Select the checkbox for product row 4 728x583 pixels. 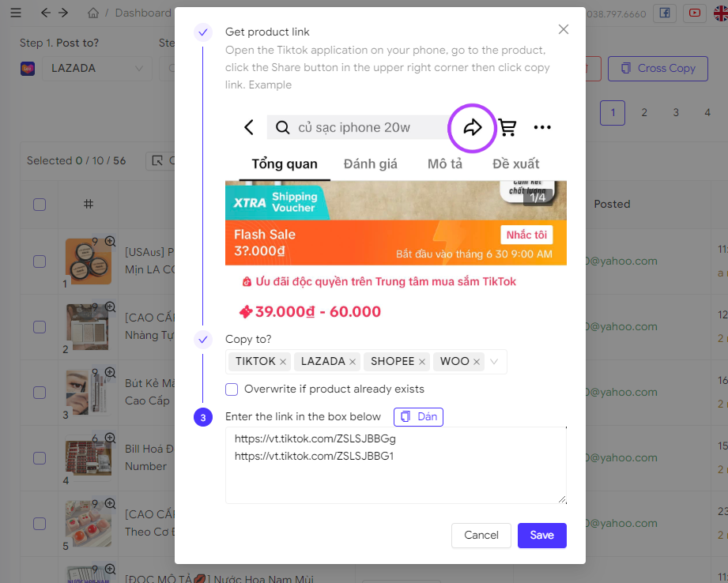pos(40,458)
